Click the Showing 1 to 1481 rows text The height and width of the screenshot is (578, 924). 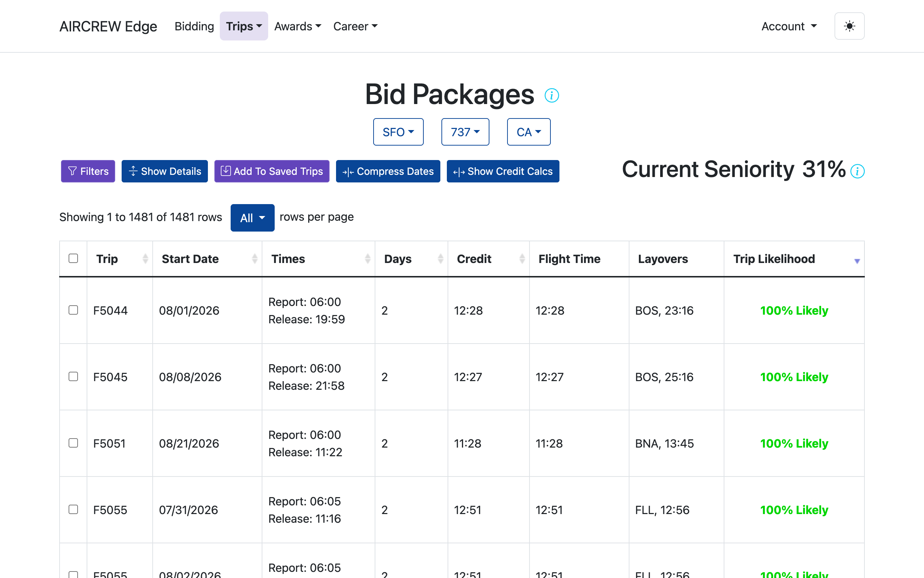140,217
